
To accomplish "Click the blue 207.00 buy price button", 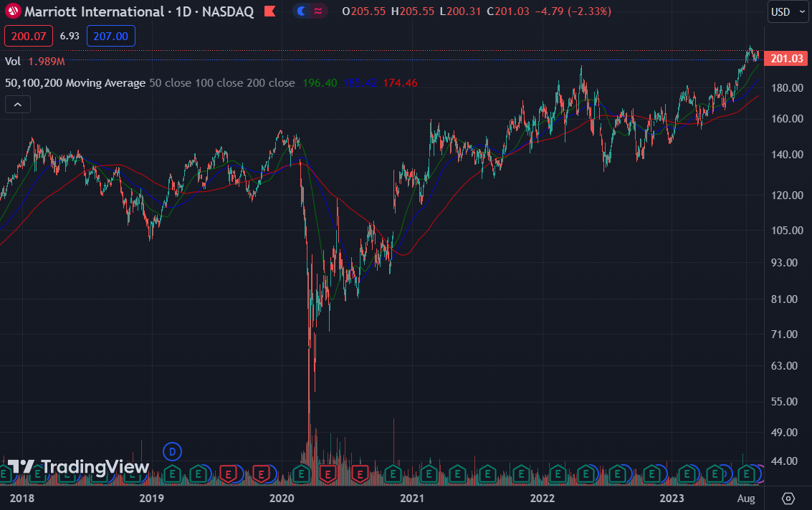I will 111,37.
